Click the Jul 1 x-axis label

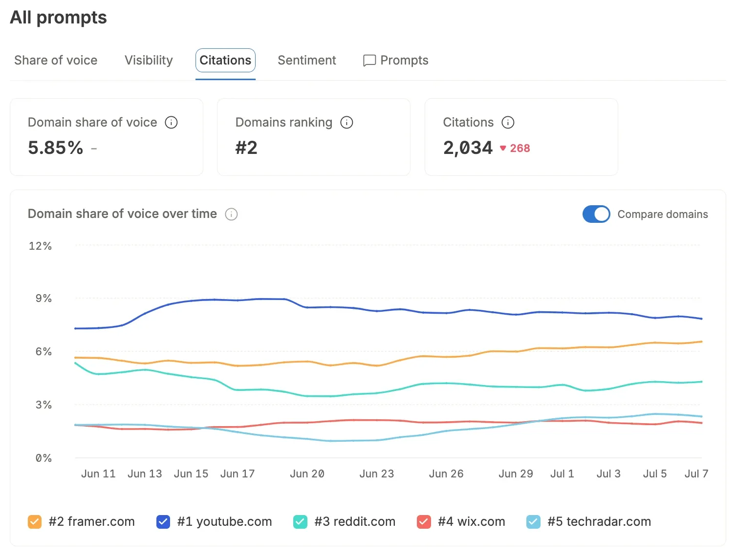point(562,474)
